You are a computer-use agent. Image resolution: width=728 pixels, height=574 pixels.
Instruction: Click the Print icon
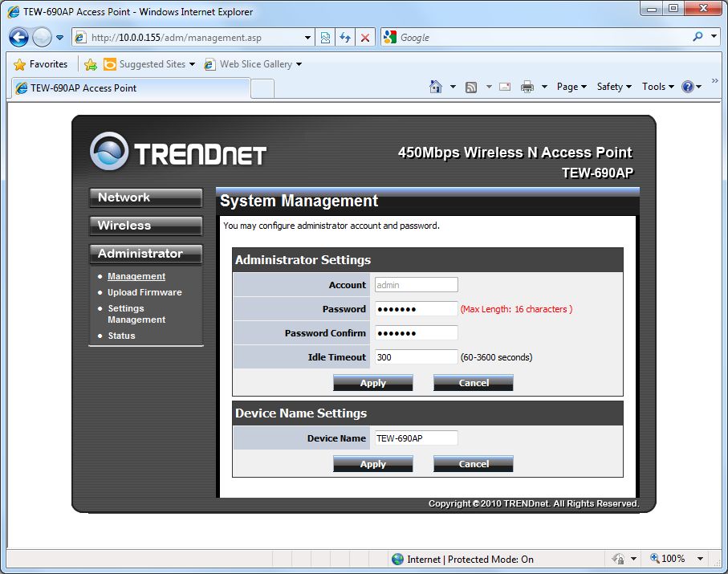pyautogui.click(x=527, y=87)
